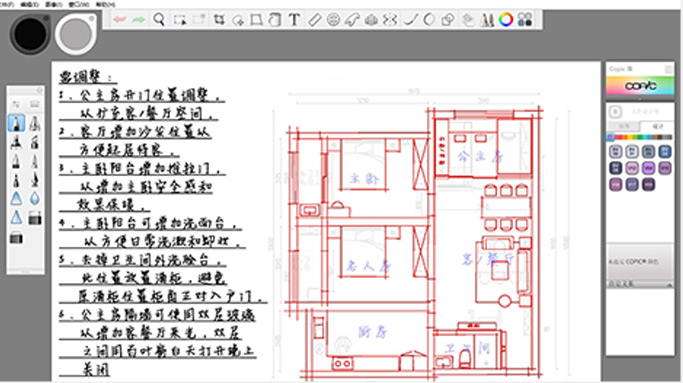Switch to the second Copic library tab
The image size is (683, 383).
[657, 126]
